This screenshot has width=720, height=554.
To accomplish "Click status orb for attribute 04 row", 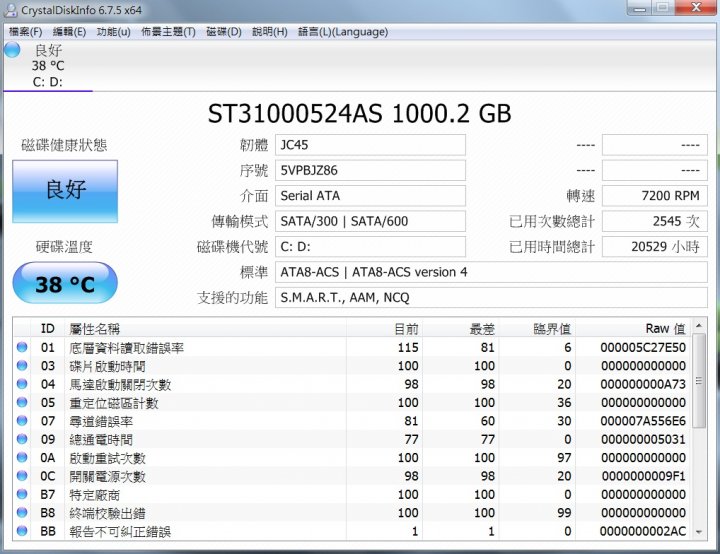I will pyautogui.click(x=22, y=384).
